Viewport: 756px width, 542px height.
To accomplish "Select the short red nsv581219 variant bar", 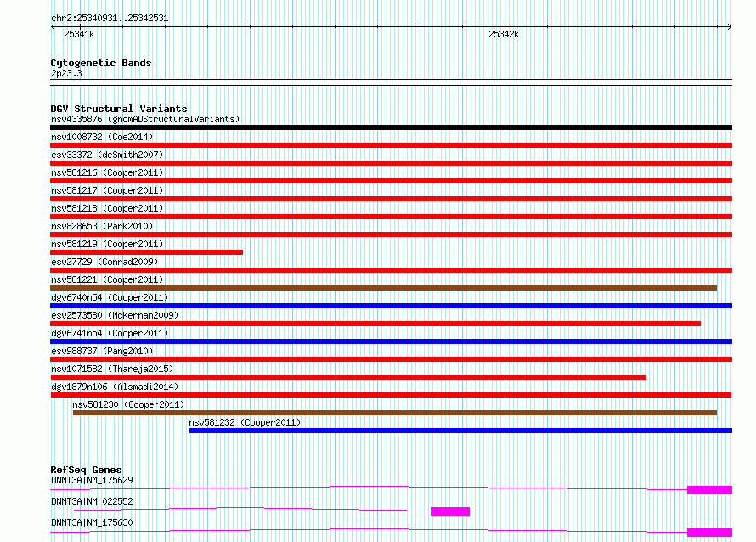I will [x=147, y=252].
